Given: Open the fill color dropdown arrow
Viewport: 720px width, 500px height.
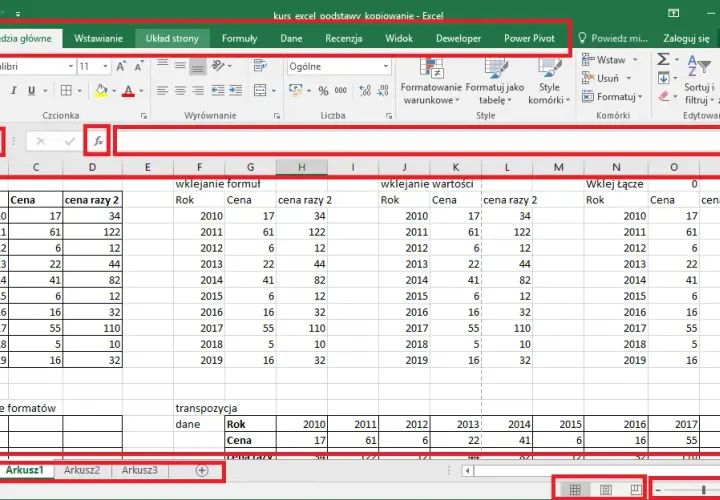Looking at the screenshot, I should coord(114,91).
